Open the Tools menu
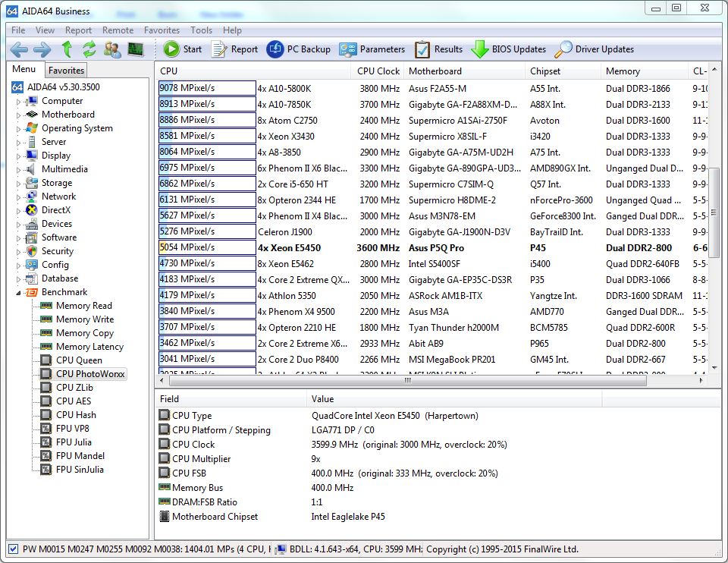The width and height of the screenshot is (728, 563). [202, 30]
